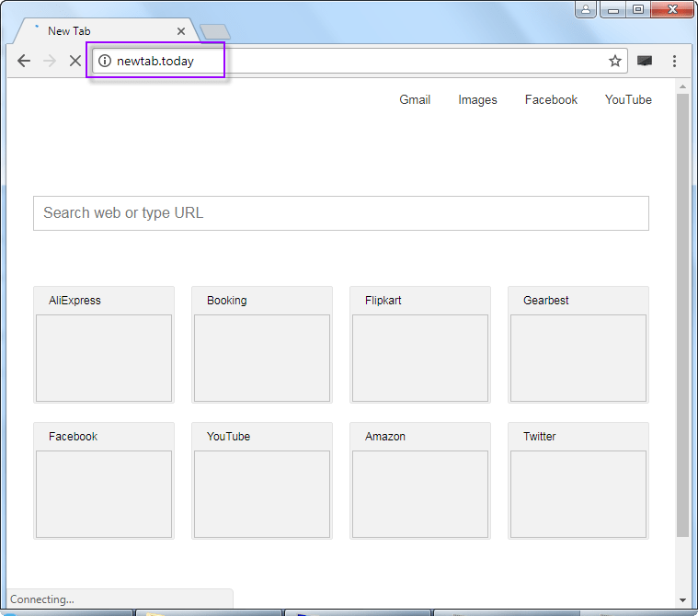This screenshot has height=616, width=698.
Task: Open the Facebook link at top
Action: 551,99
